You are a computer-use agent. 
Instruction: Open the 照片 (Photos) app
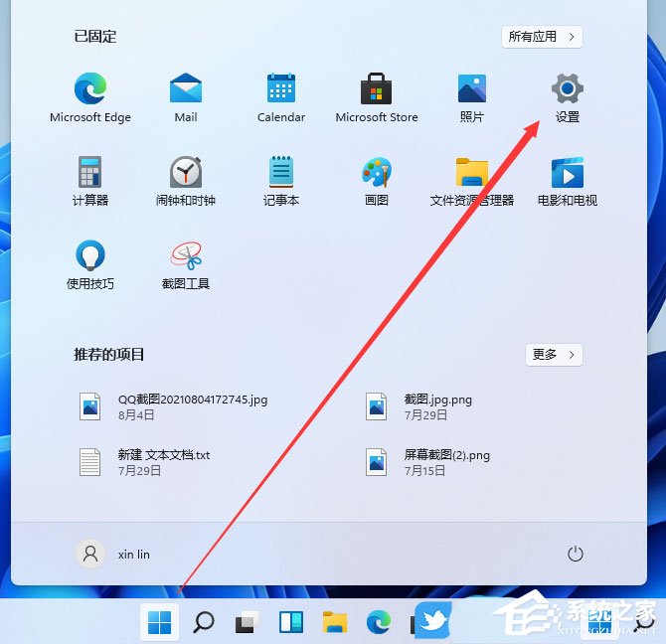coord(472,97)
